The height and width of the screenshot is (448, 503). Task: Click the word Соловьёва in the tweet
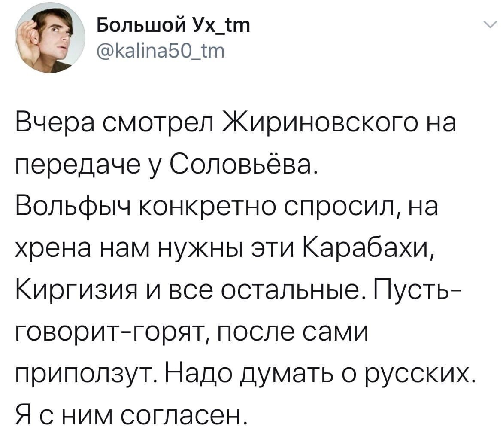tap(239, 164)
